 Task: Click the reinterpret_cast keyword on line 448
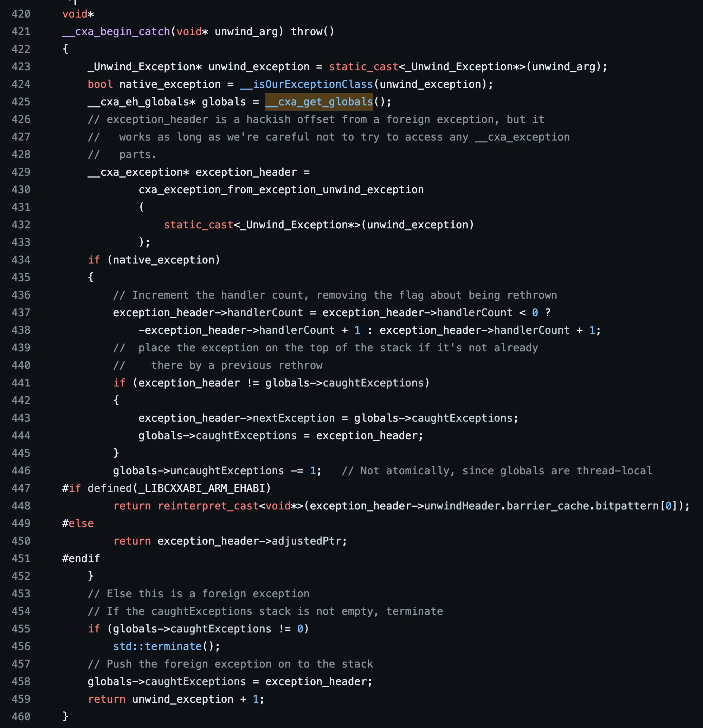coord(208,506)
